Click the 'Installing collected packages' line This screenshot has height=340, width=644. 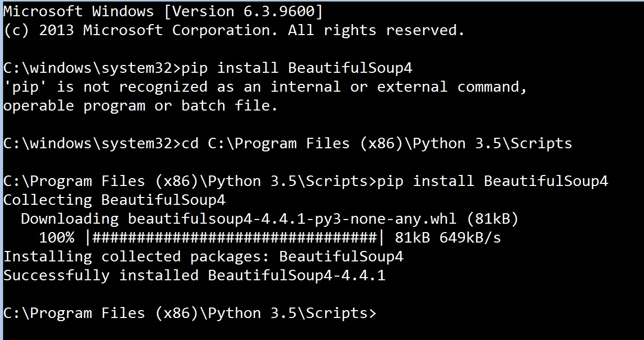tap(203, 257)
